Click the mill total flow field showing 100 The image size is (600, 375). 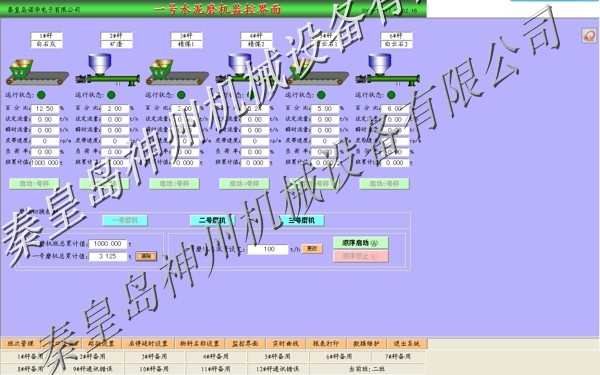tap(268, 249)
